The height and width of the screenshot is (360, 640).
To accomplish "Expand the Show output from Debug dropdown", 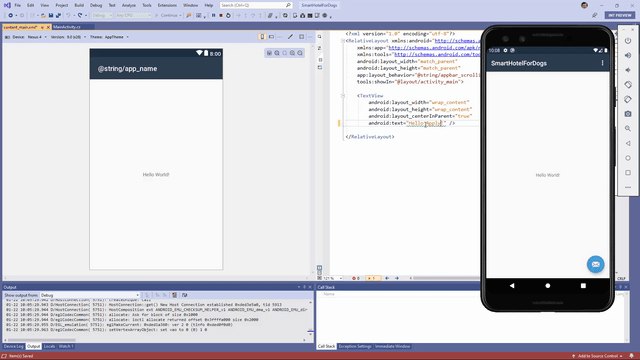I will click(x=90, y=295).
